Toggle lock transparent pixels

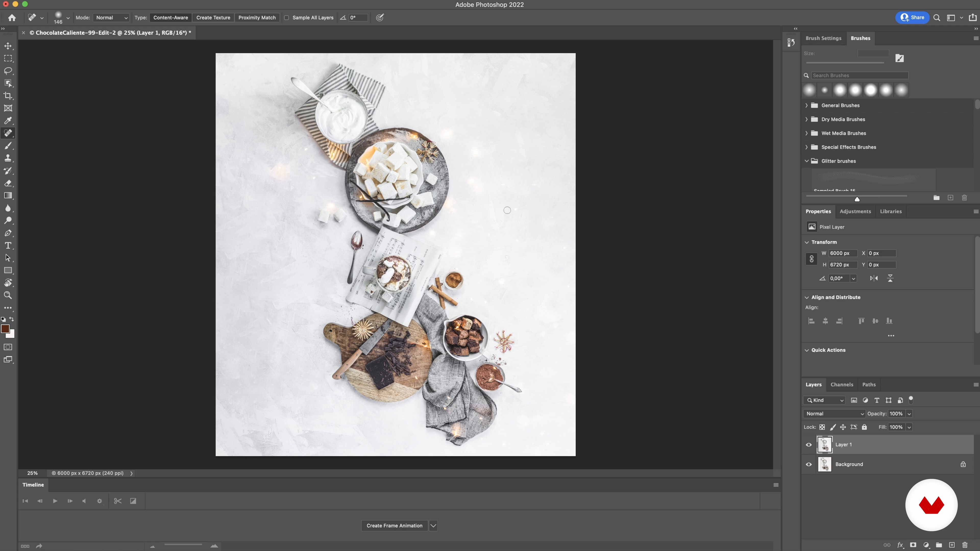[x=822, y=427]
